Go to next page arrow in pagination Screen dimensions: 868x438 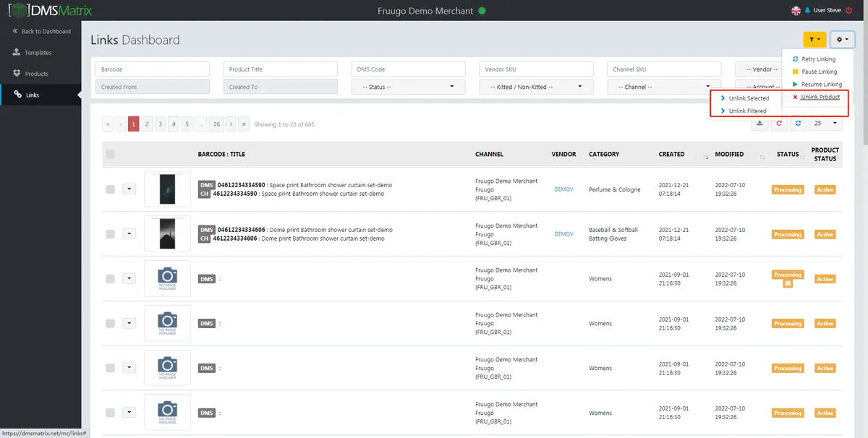click(231, 124)
